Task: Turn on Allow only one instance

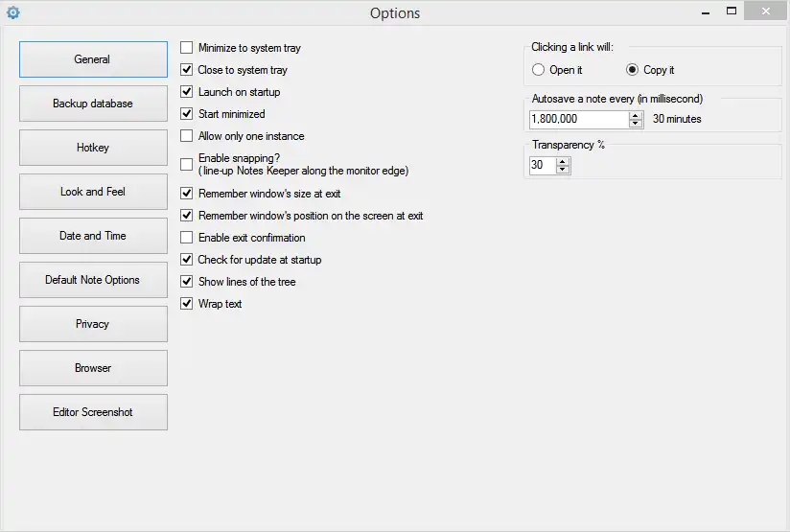Action: [187, 136]
